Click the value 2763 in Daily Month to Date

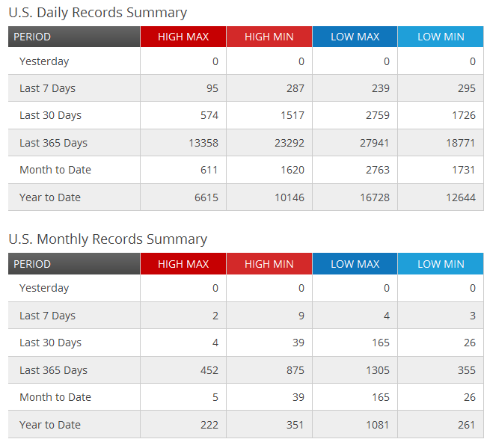point(378,170)
